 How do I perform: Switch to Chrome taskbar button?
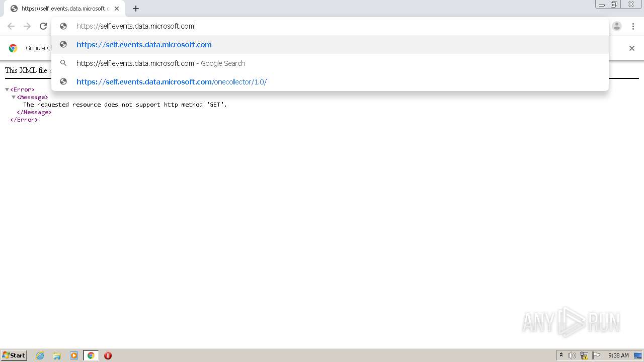click(91, 355)
